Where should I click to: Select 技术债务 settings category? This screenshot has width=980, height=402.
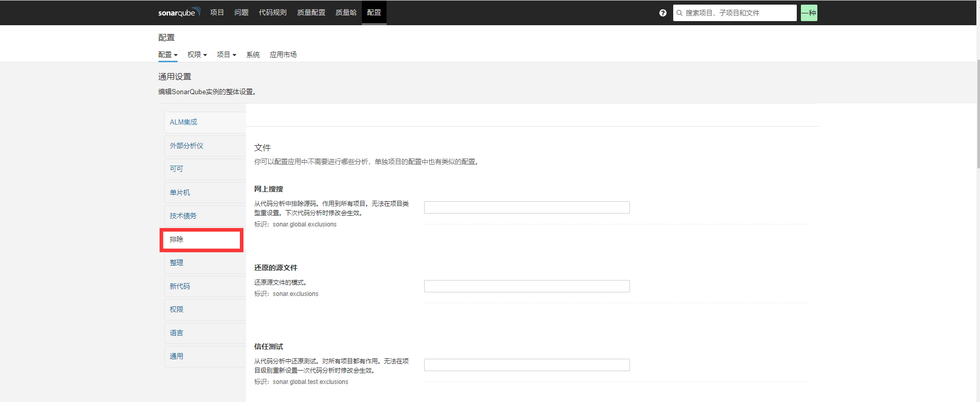(x=205, y=216)
